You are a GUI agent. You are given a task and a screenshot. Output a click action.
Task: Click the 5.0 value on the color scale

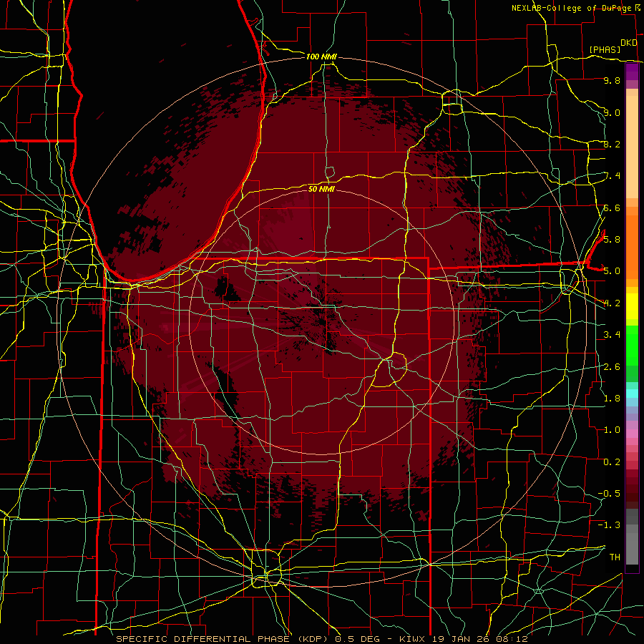(x=612, y=271)
